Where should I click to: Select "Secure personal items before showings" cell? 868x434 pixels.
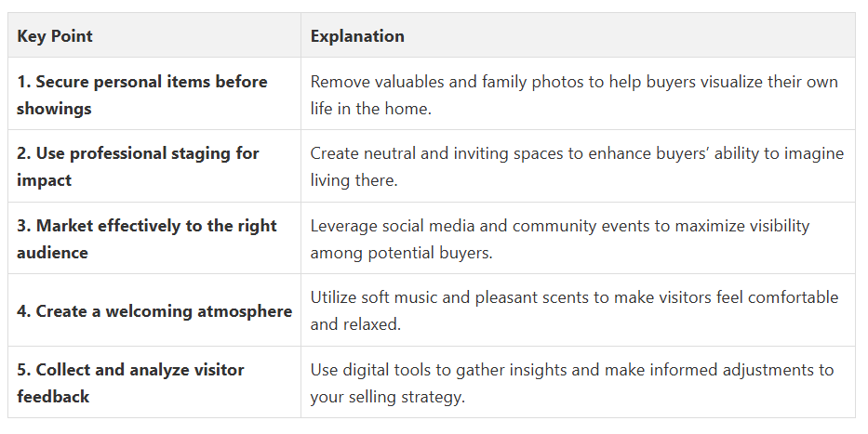[142, 95]
